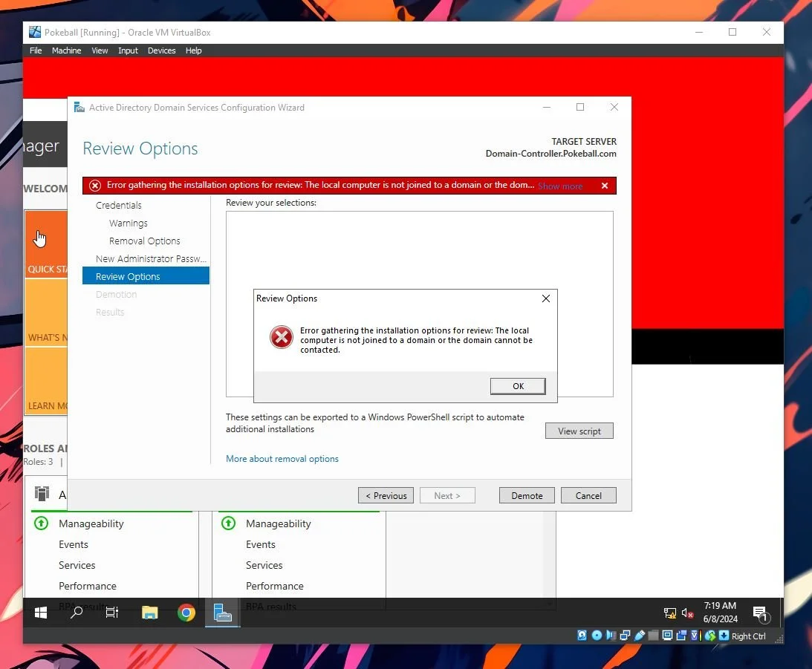Viewport: 812px width, 669px height.
Task: Select the Credentials wizard step
Action: [x=119, y=206]
